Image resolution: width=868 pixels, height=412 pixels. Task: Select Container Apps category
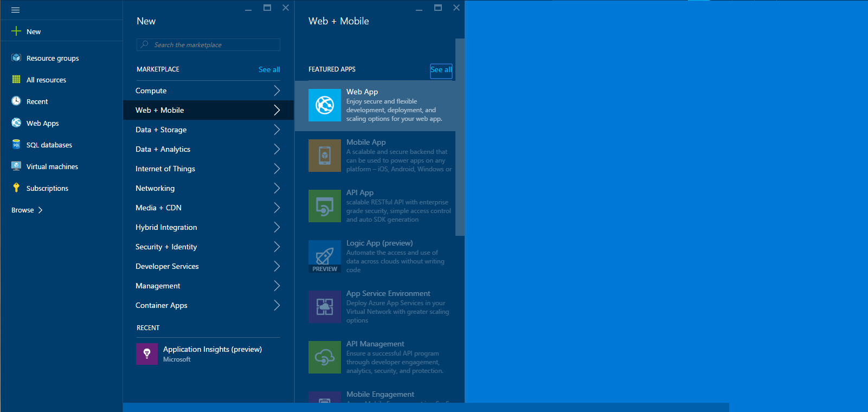click(208, 305)
